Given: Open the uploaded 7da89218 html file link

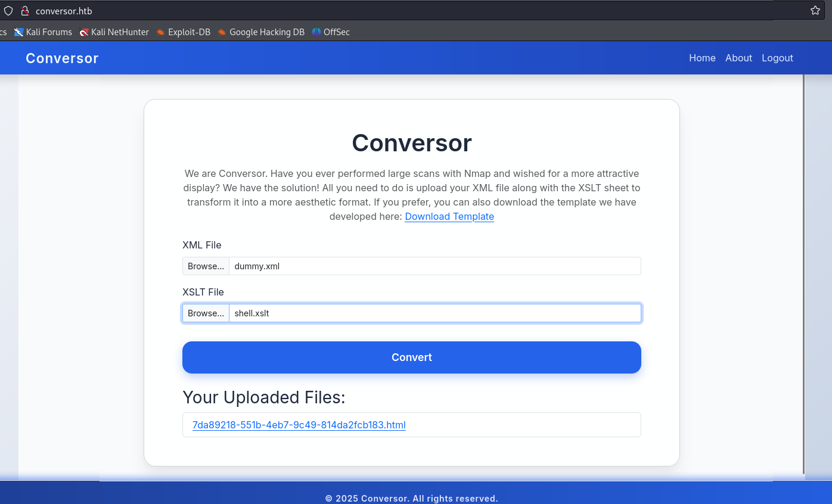Looking at the screenshot, I should 299,425.
